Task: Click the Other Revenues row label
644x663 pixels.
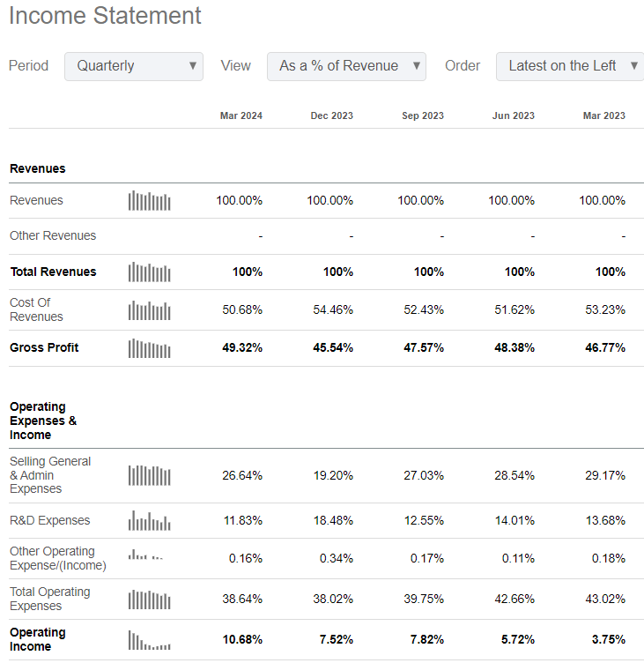Action: 53,236
